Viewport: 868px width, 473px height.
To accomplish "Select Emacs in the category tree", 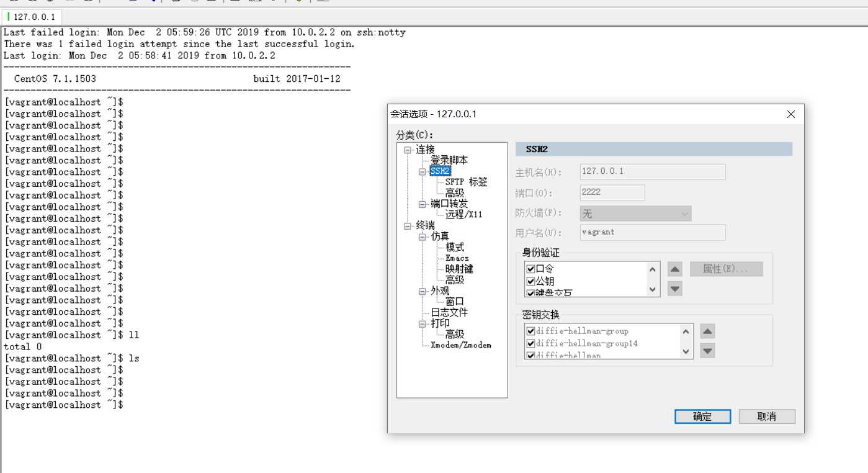I will tap(457, 258).
